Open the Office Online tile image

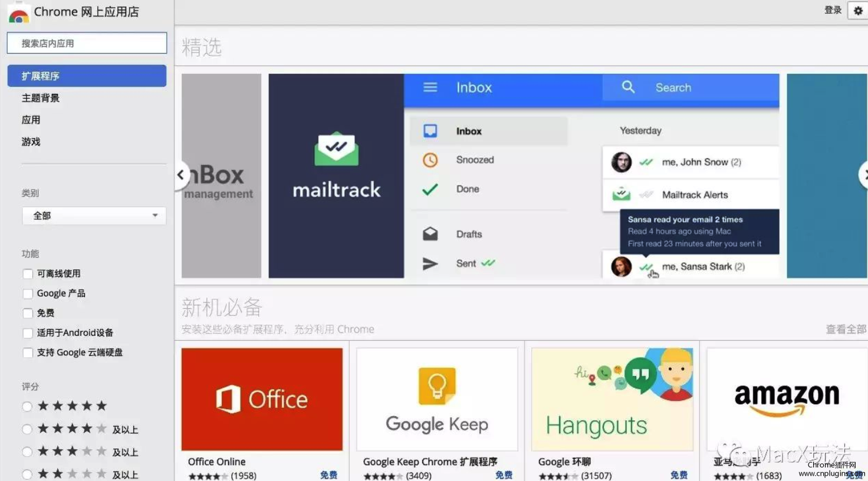(x=262, y=399)
